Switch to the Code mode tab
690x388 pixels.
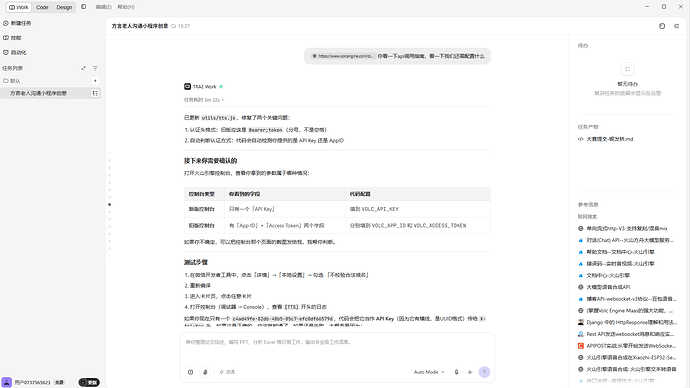(x=42, y=7)
